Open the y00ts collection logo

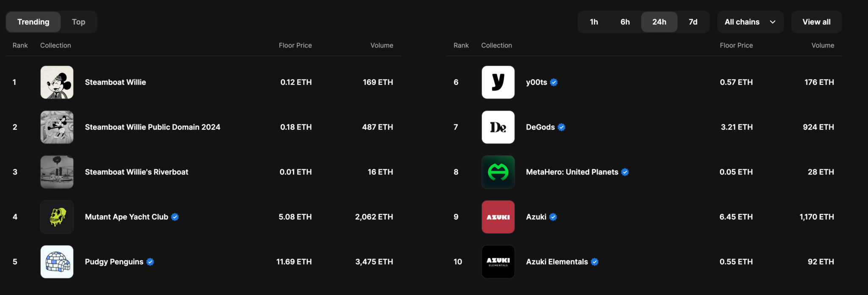(x=498, y=82)
